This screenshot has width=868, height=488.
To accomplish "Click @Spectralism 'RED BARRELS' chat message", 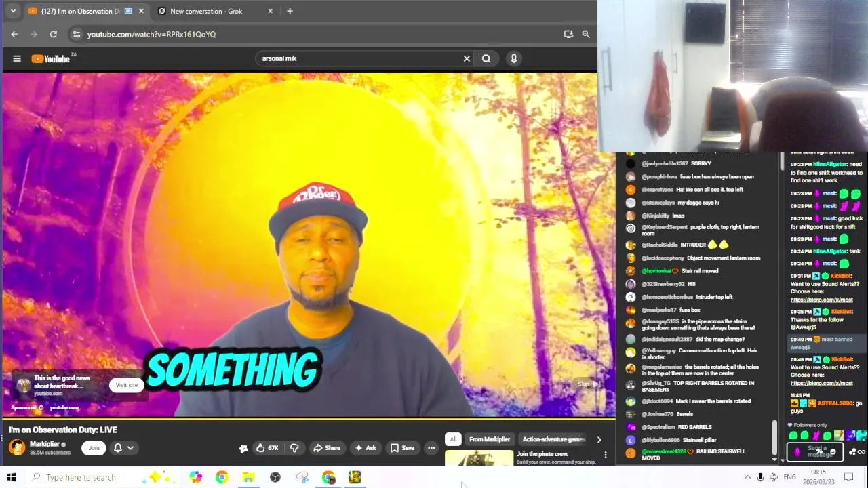I will [676, 427].
